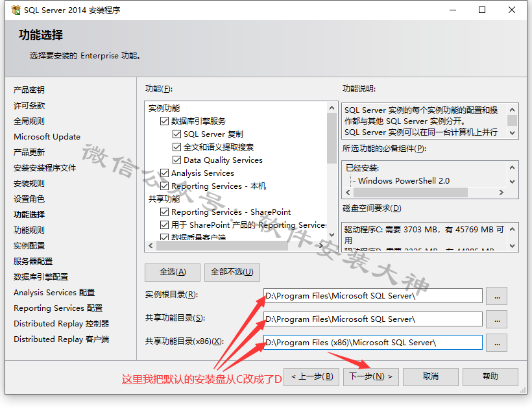Minimize the SQL Server 2014 安装程序 window
532x416 pixels.
(453, 10)
